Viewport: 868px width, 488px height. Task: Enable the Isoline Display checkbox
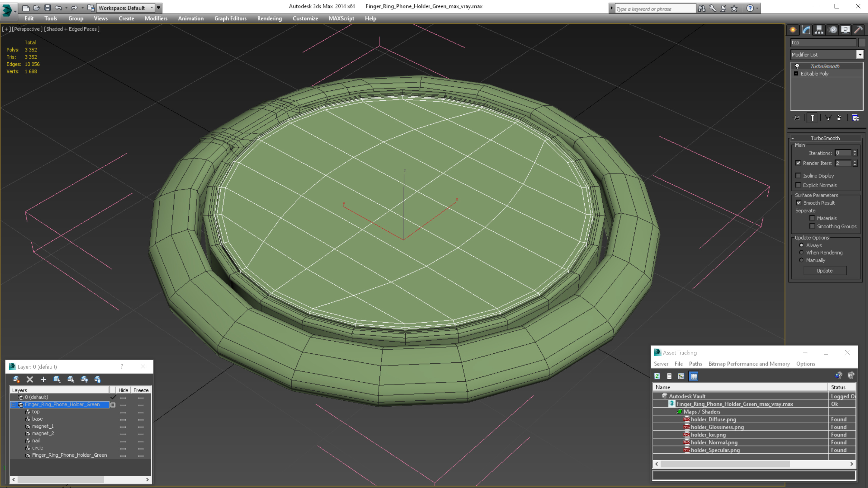[x=798, y=175]
